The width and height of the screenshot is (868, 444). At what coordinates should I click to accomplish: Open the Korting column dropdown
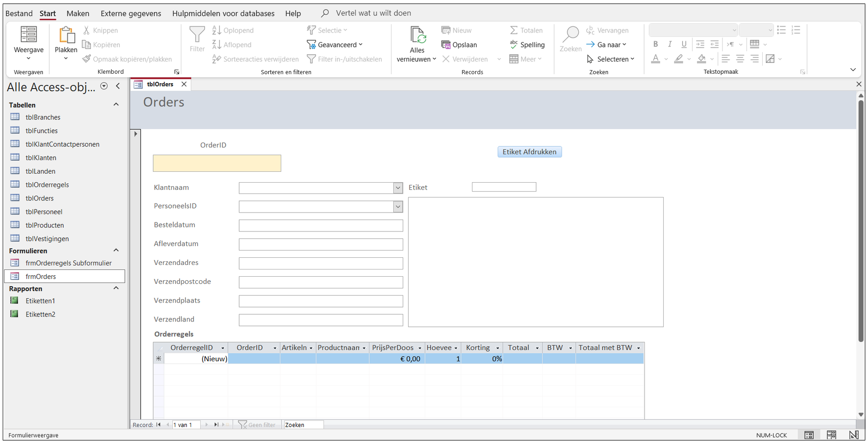[x=497, y=348]
